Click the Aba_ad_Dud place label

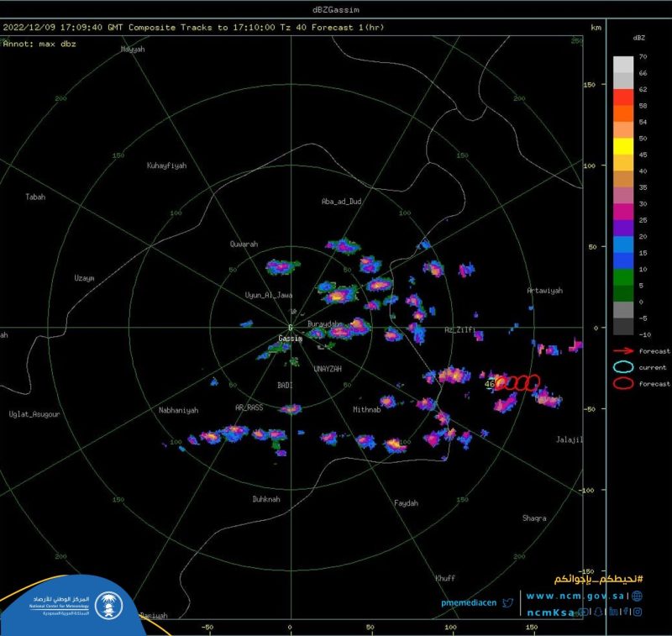[x=342, y=202]
